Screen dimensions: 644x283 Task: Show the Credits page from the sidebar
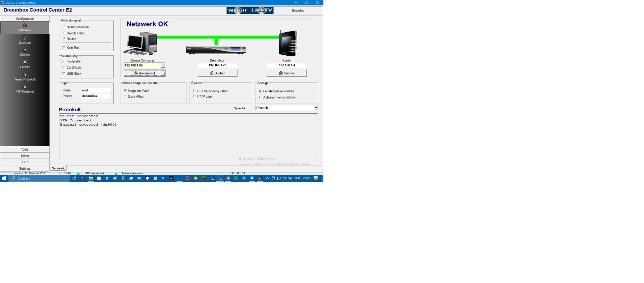(25, 65)
